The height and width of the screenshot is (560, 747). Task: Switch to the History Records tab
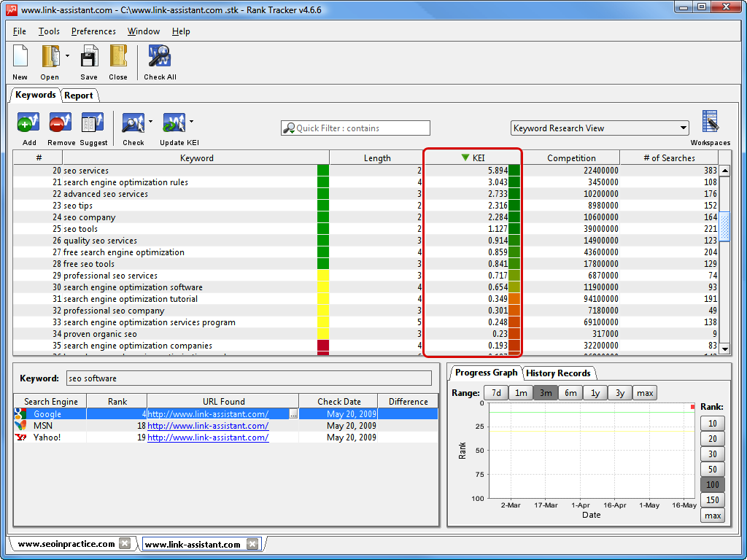click(558, 373)
